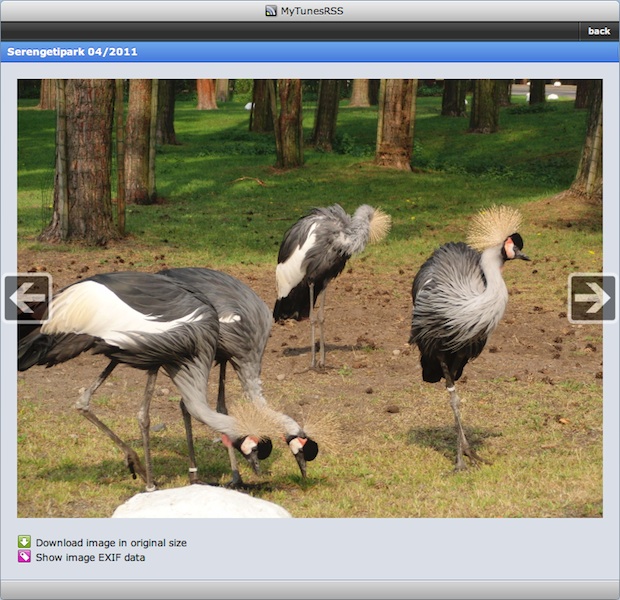Viewport: 620px width, 600px height.
Task: Open Download image in original size link
Action: (x=111, y=543)
